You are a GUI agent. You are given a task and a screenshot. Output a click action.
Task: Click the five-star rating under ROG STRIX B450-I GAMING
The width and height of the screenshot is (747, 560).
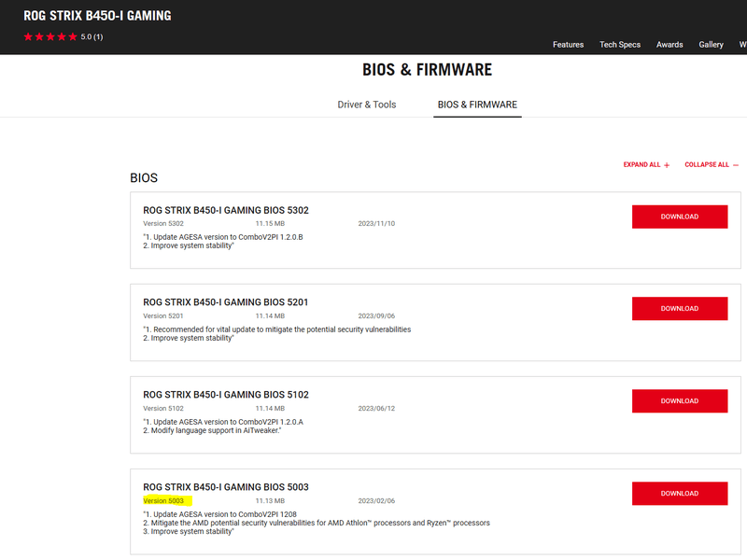pyautogui.click(x=50, y=36)
